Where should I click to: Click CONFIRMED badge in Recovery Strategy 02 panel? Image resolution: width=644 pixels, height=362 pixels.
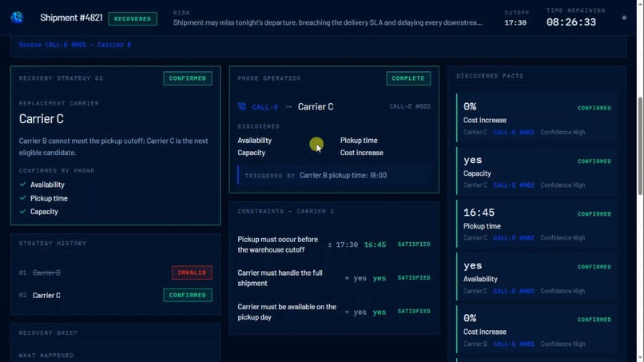pyautogui.click(x=188, y=78)
